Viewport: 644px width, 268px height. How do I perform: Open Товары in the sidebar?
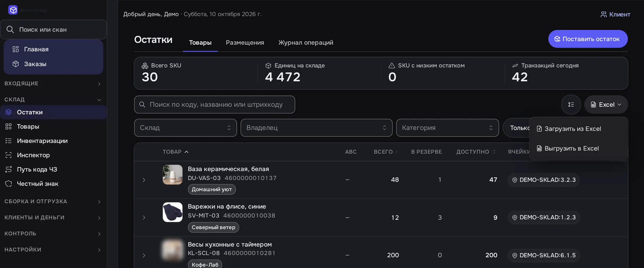pos(53,127)
